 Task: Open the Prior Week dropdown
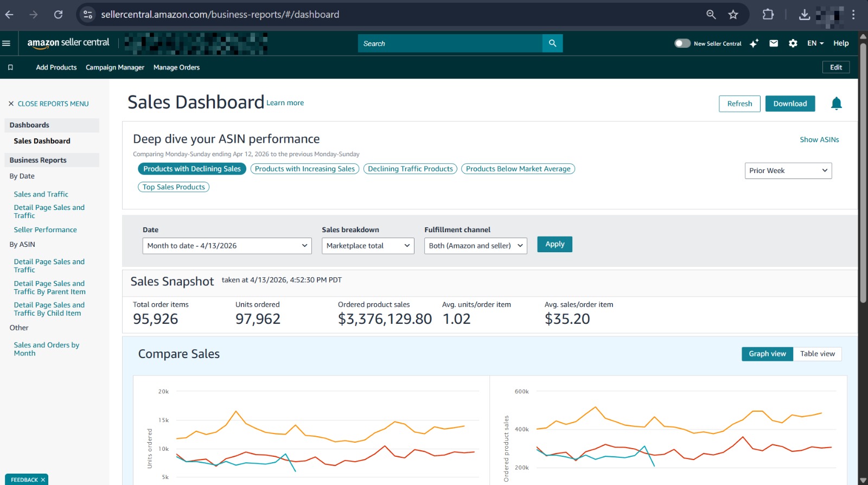click(x=788, y=170)
